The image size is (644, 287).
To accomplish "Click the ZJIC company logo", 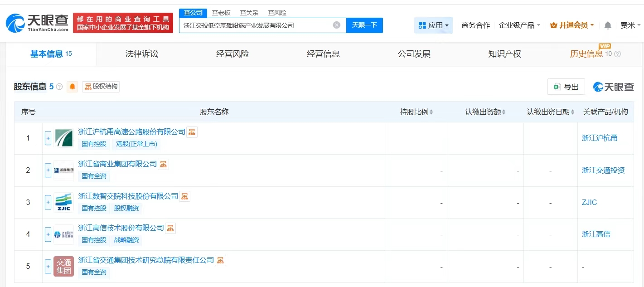I will point(63,202).
